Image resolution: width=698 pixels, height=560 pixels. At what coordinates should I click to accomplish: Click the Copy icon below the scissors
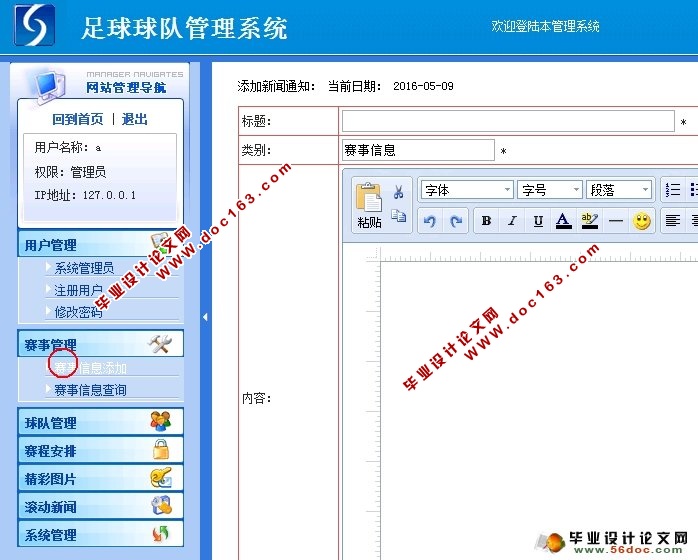pos(398,216)
